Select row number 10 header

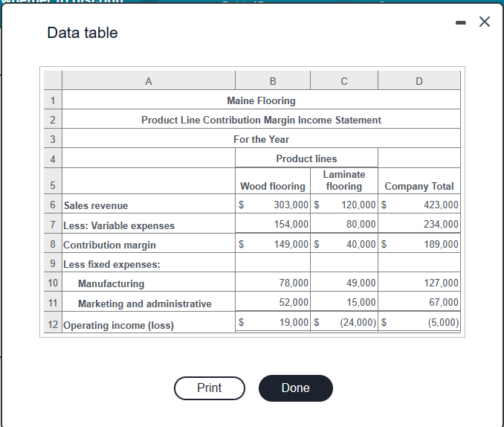pyautogui.click(x=53, y=283)
